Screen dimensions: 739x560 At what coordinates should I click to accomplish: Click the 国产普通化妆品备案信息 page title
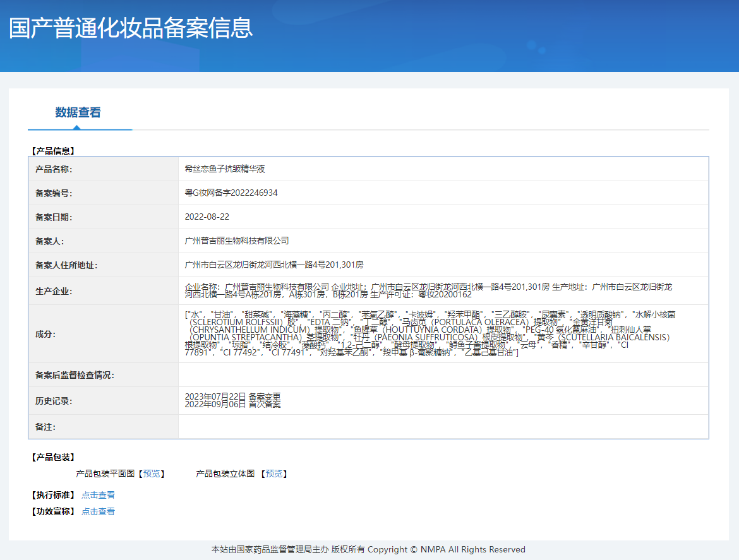pyautogui.click(x=131, y=28)
